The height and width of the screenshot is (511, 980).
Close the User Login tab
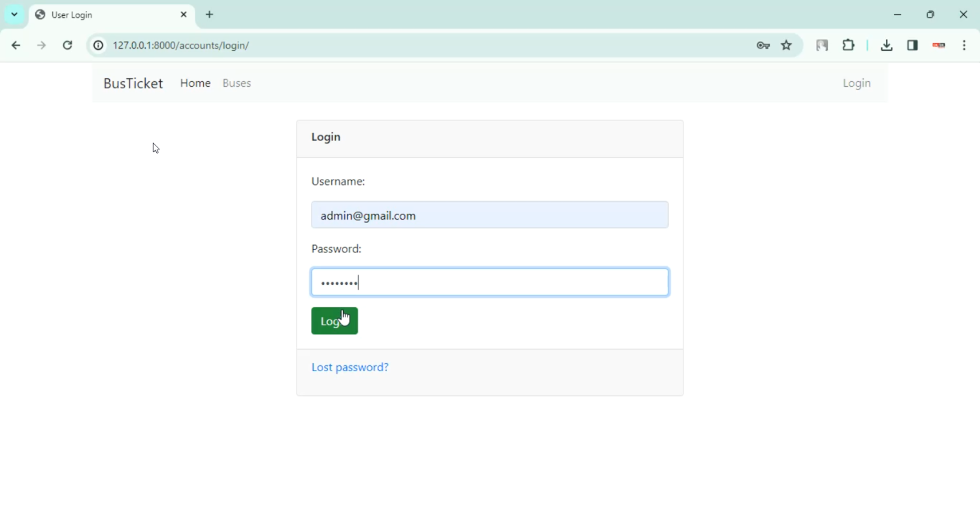point(184,14)
